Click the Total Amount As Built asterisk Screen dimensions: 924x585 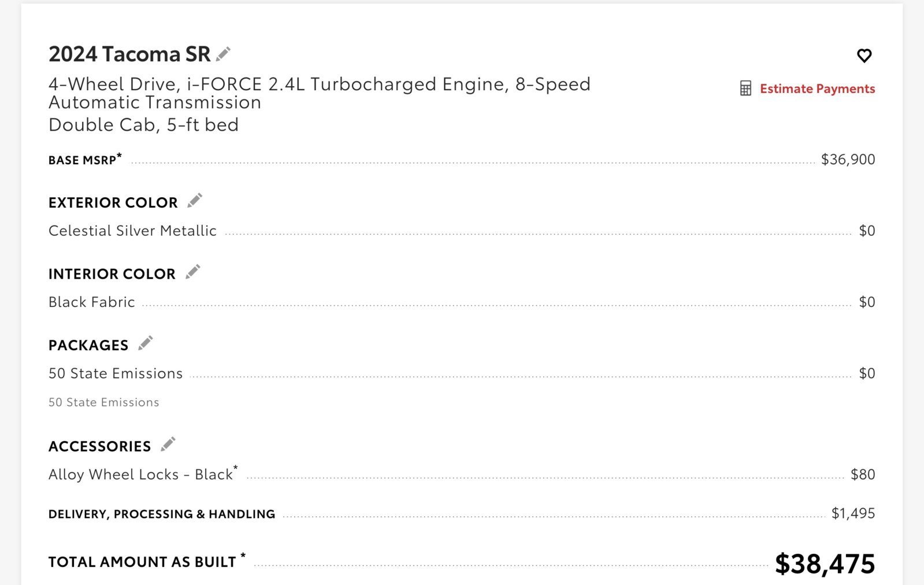click(x=243, y=556)
